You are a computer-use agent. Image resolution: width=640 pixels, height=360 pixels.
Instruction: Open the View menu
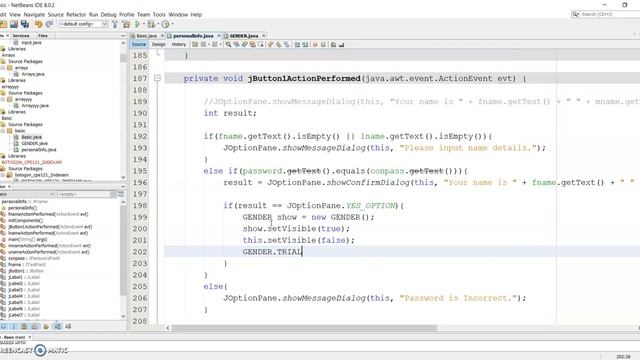(x=15, y=14)
